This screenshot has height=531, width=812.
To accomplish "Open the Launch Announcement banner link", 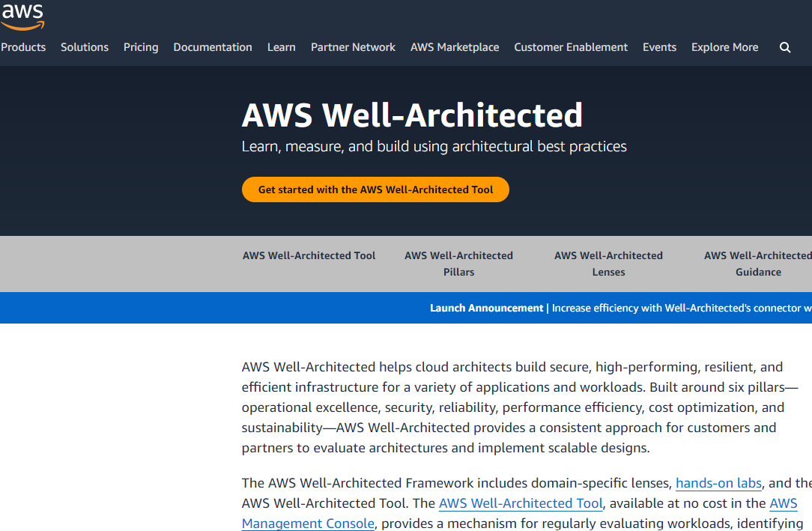I will pos(621,308).
